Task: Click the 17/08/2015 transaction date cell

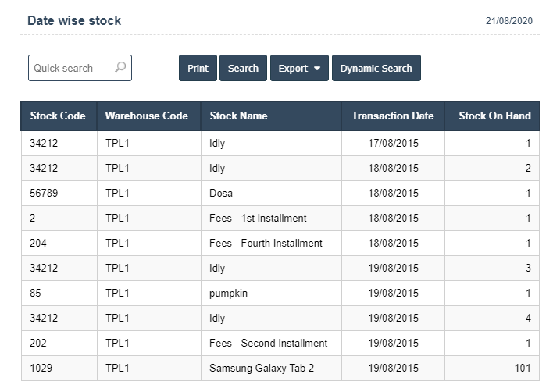Action: [392, 143]
